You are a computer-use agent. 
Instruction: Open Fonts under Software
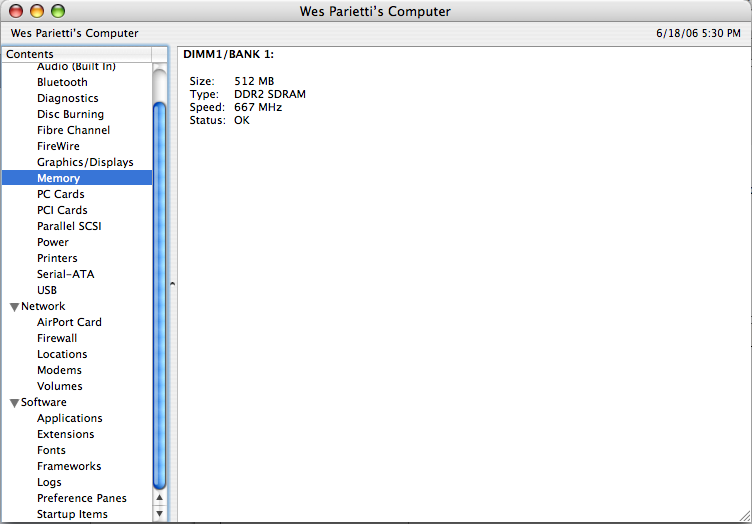point(51,450)
